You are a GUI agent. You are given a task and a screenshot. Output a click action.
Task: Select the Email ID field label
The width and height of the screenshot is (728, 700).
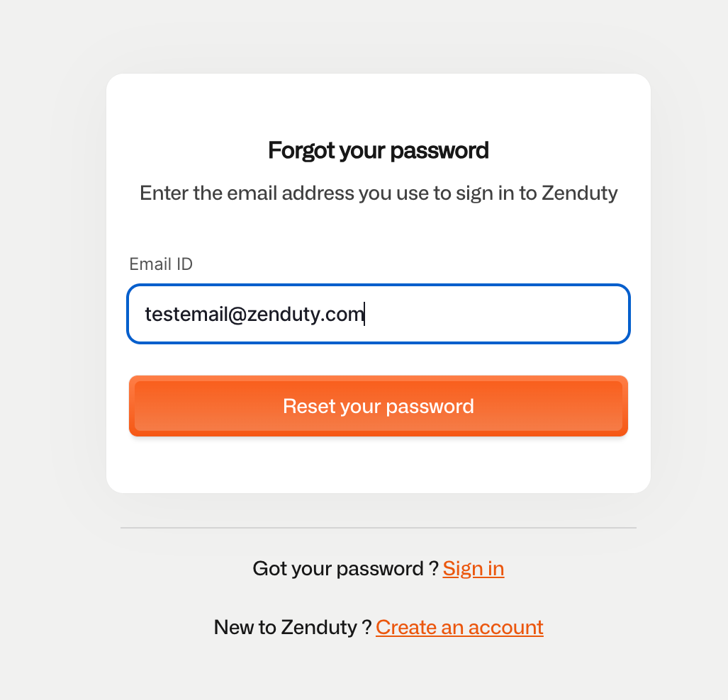coord(161,264)
